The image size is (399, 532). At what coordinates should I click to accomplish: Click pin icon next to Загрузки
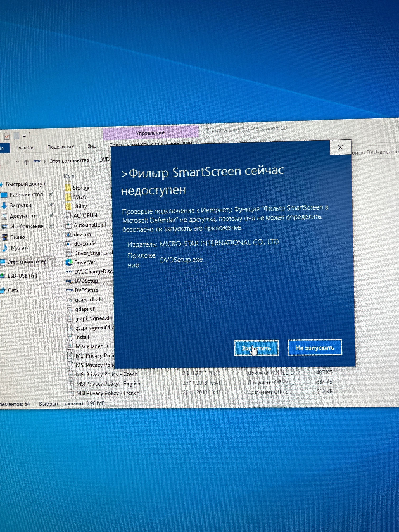pyautogui.click(x=51, y=205)
